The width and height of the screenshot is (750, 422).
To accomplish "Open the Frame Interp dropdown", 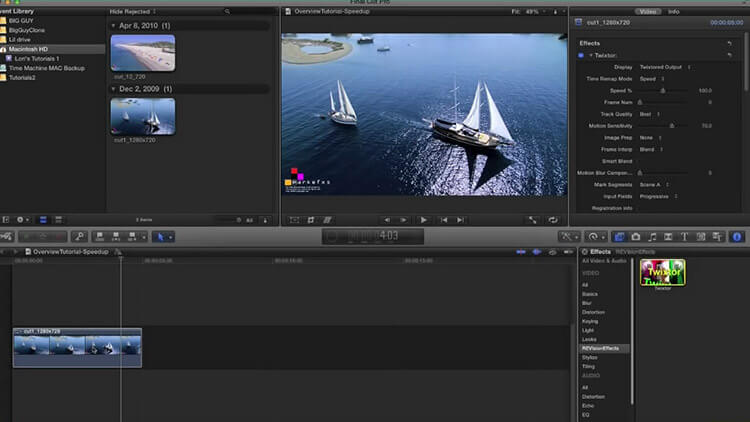I will pos(651,150).
